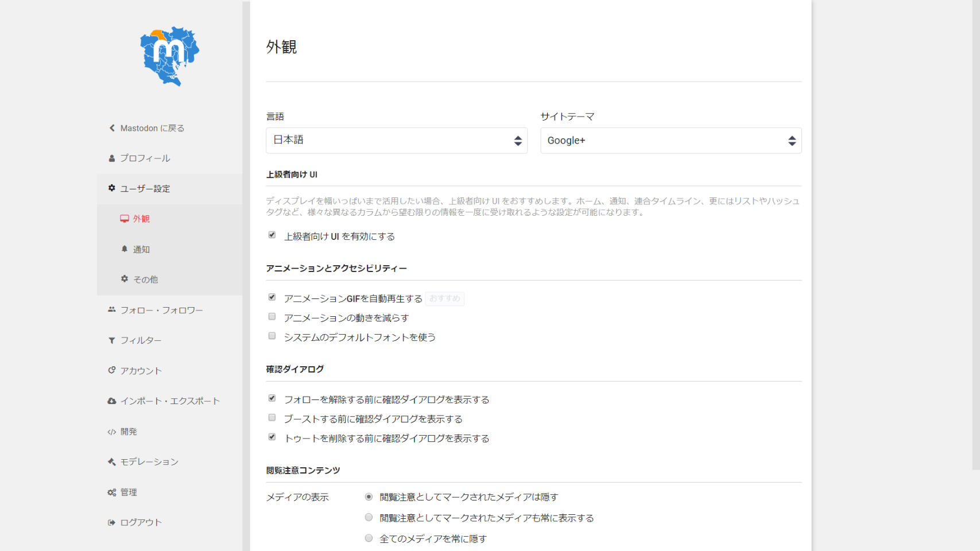Open the サイトテーマ dropdown showing Google+
This screenshot has width=980, height=551.
click(671, 141)
